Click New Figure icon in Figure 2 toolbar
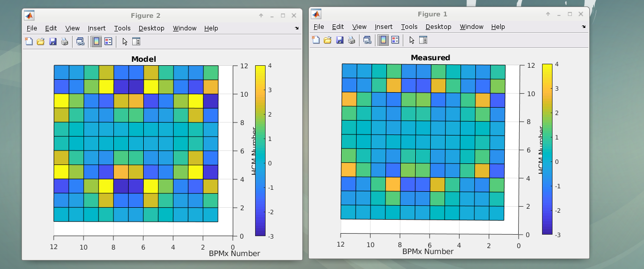 [29, 42]
